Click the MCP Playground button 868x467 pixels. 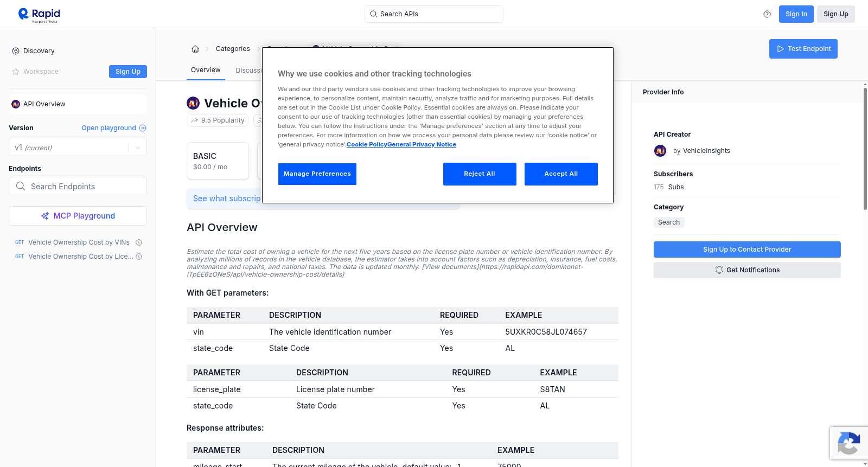pos(78,216)
